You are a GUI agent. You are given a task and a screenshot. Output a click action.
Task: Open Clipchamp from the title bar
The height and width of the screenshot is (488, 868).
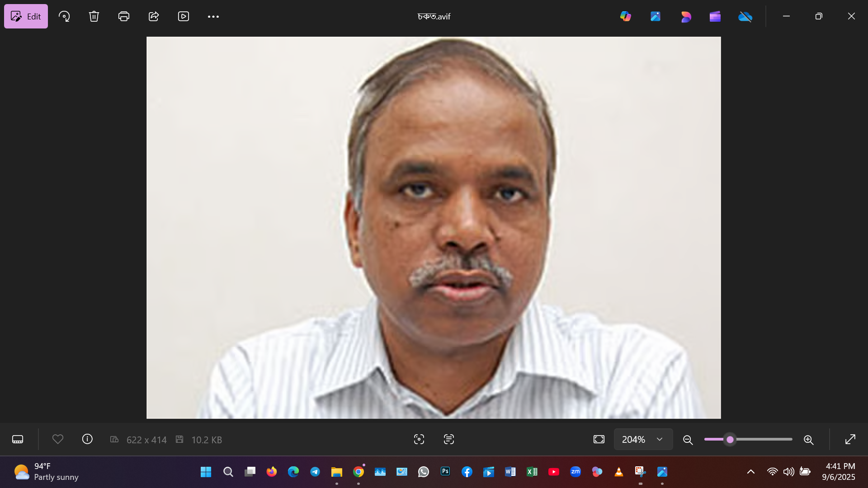click(x=715, y=16)
